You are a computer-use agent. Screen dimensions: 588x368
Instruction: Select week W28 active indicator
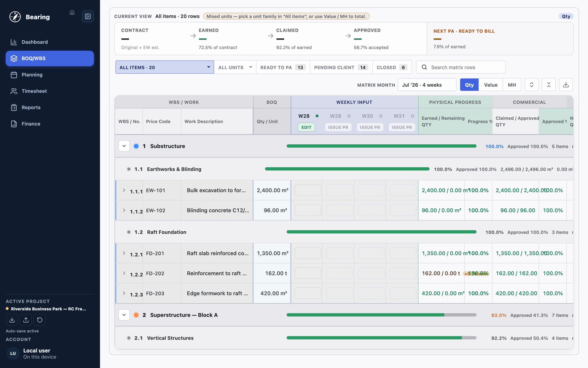(x=317, y=116)
